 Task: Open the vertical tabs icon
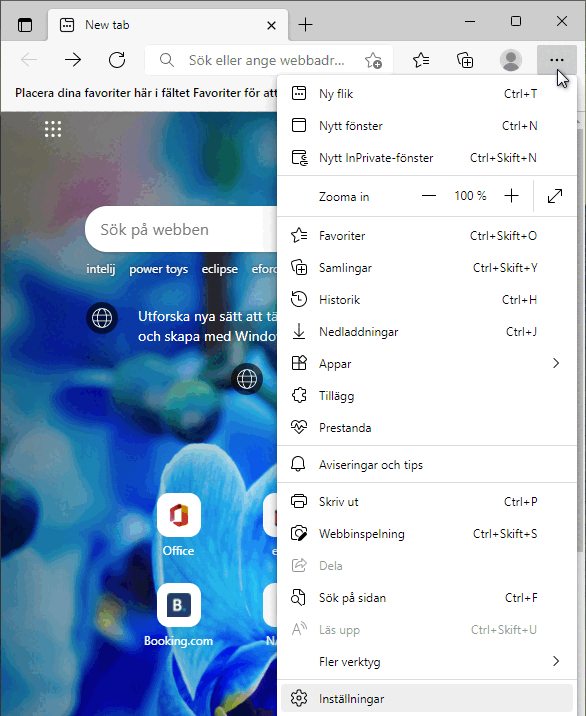pos(25,25)
